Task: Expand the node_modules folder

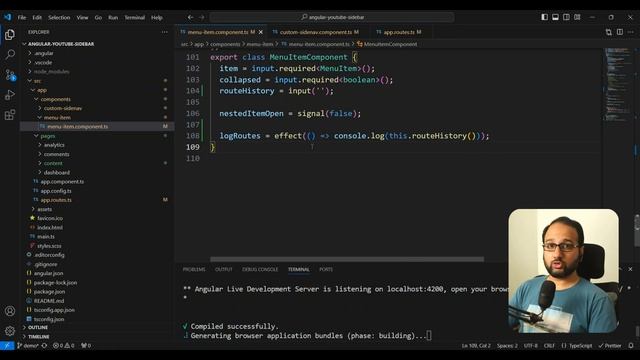Action: pos(51,71)
